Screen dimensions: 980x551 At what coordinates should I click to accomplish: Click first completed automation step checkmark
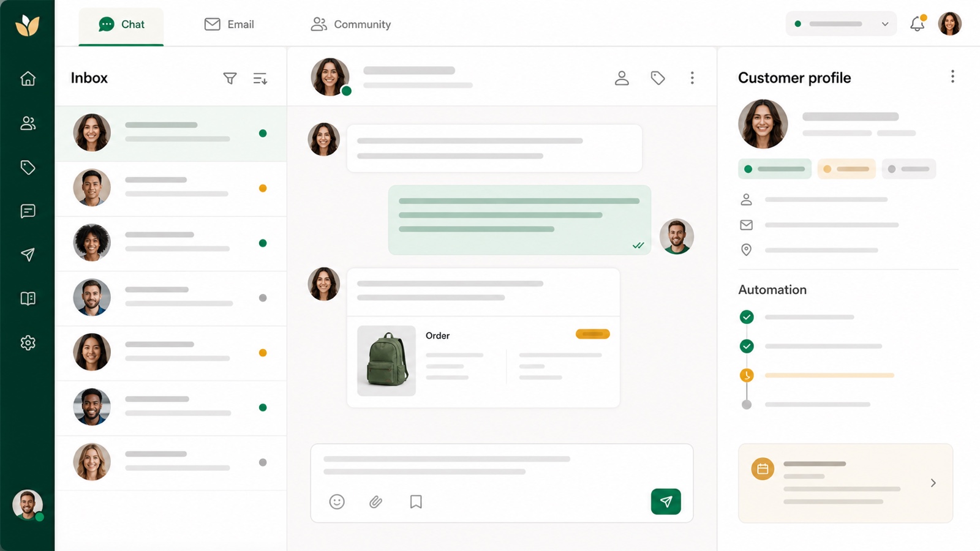pos(747,317)
